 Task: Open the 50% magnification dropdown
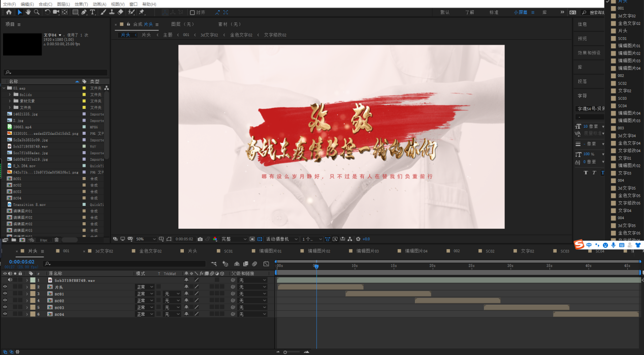pos(144,239)
